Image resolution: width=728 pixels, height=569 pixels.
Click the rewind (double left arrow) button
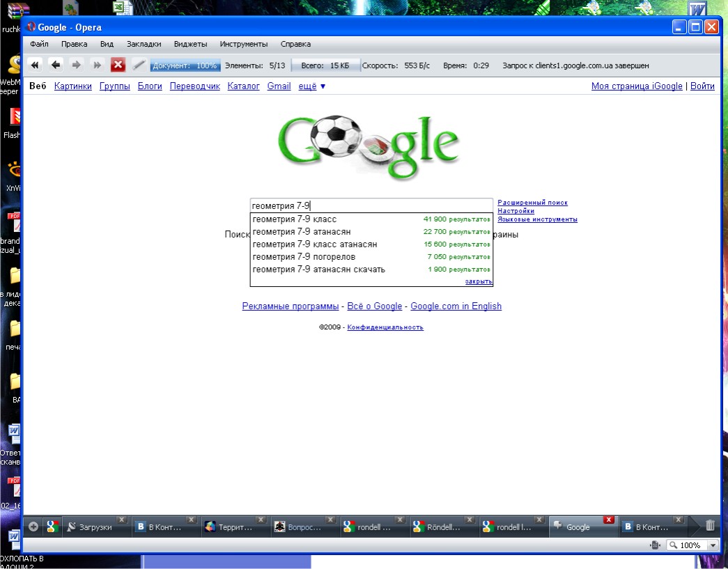click(x=34, y=65)
